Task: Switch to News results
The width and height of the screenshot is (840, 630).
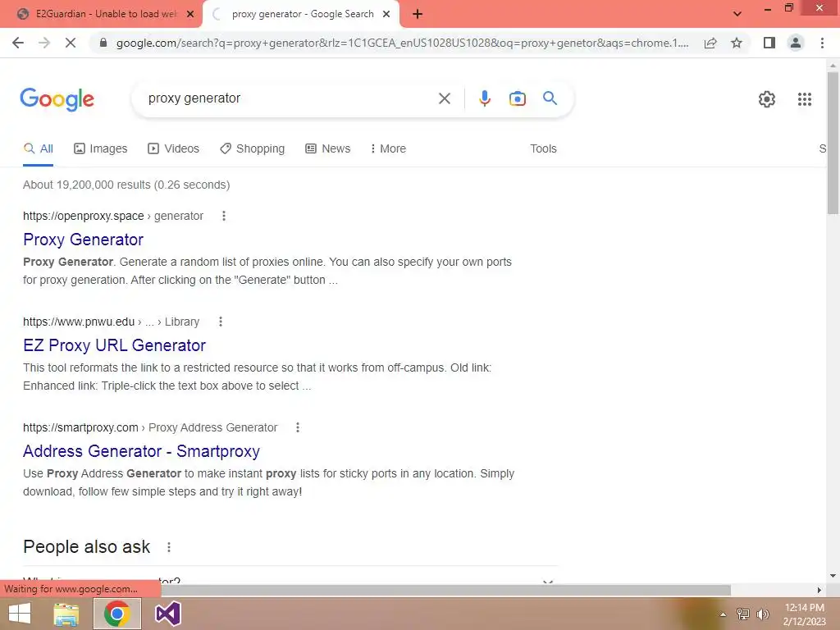Action: (x=328, y=148)
